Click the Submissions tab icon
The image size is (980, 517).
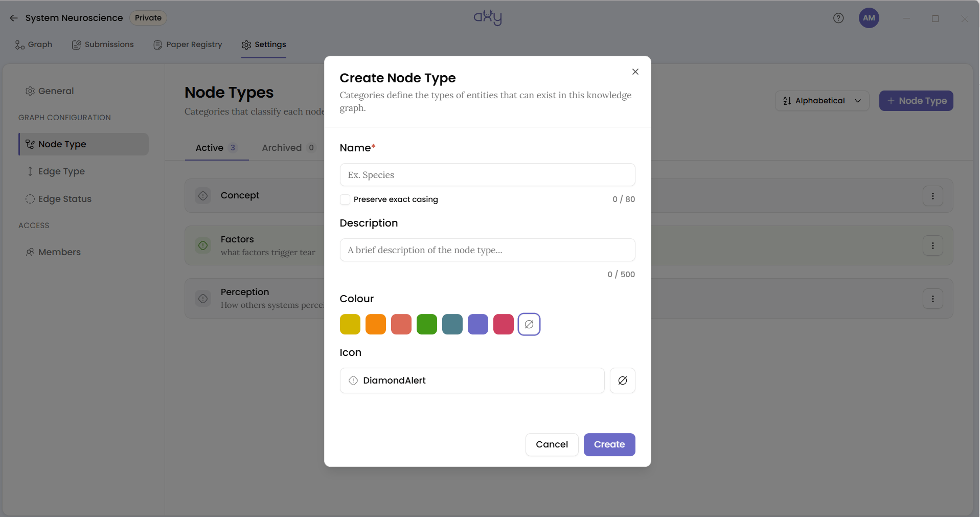(76, 45)
